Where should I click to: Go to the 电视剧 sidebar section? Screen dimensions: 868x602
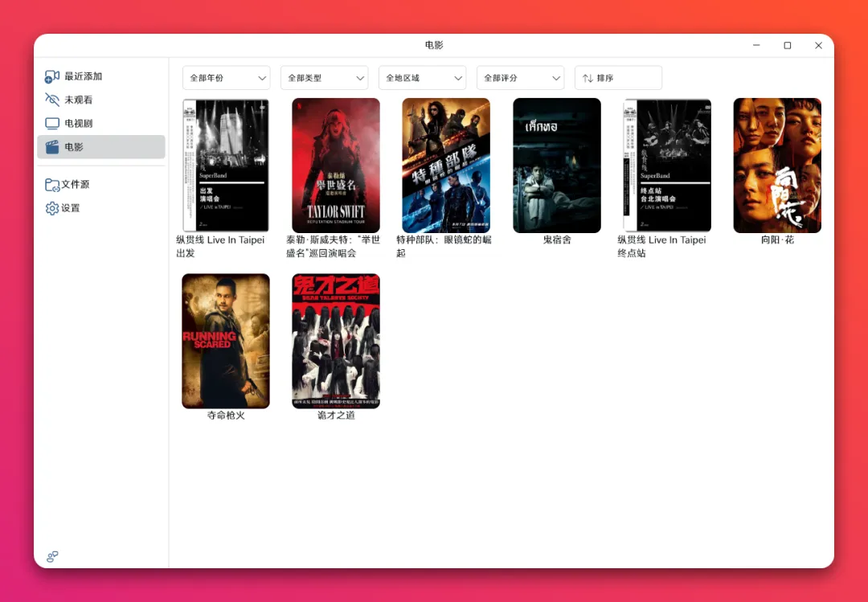(x=79, y=124)
